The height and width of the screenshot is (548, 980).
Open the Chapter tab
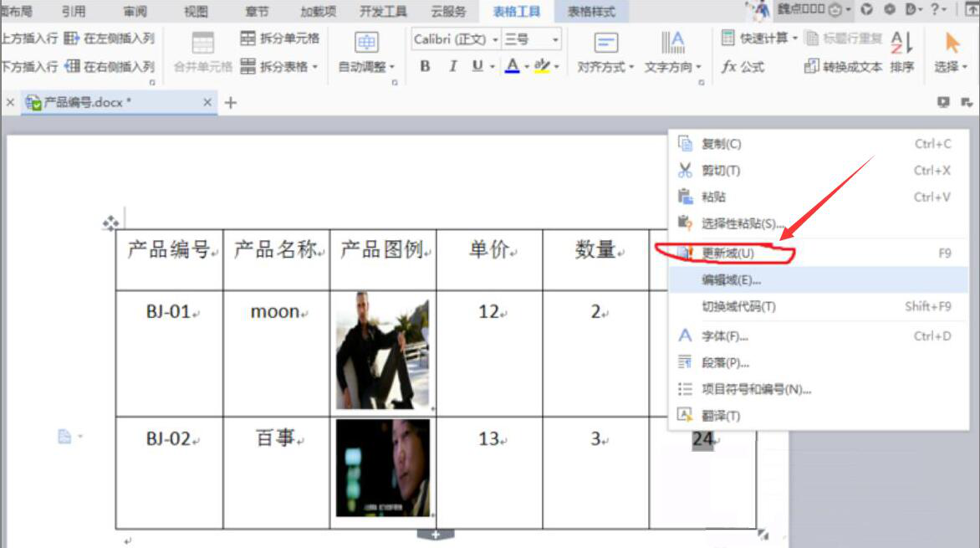(257, 11)
